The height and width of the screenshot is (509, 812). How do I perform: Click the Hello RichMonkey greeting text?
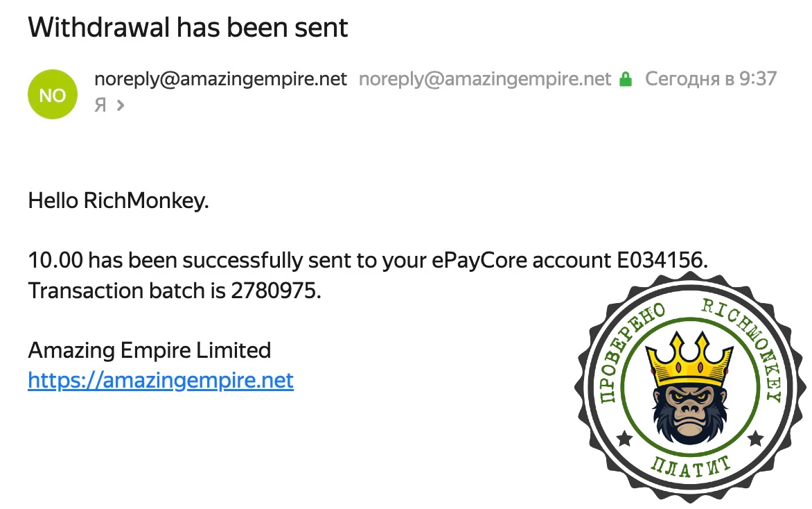118,202
